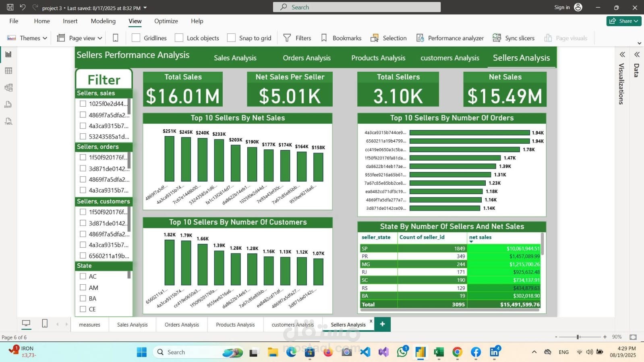
Task: Adjust the zoom slider in status bar
Action: coord(578,337)
